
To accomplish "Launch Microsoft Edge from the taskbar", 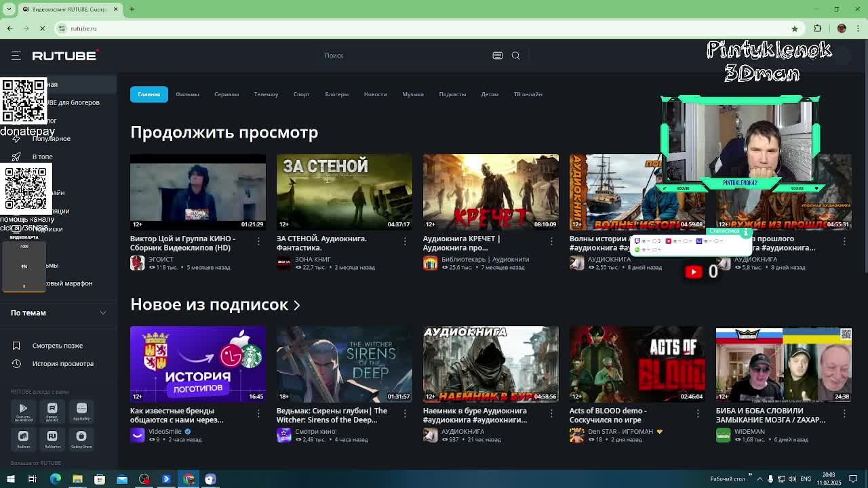I will coord(56,479).
